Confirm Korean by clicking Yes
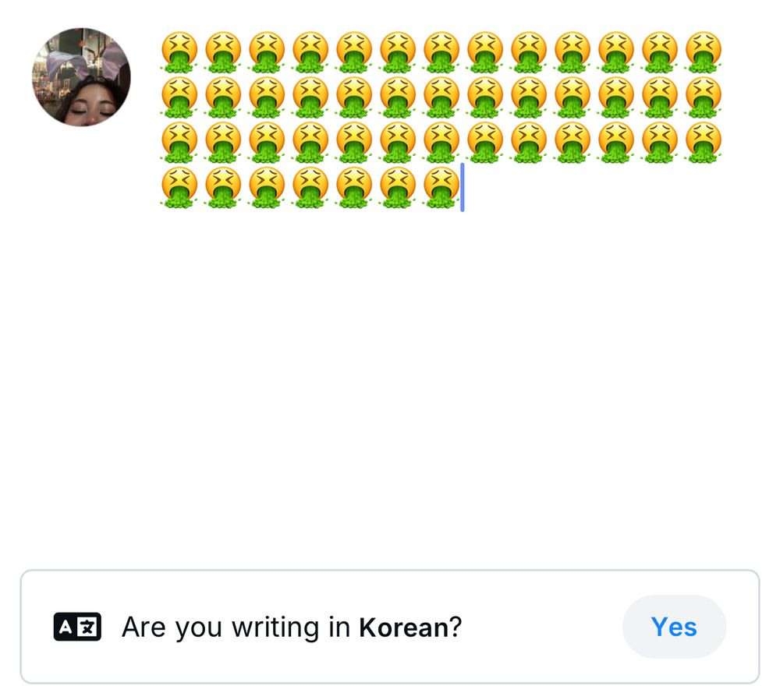The image size is (780, 700). pyautogui.click(x=674, y=627)
